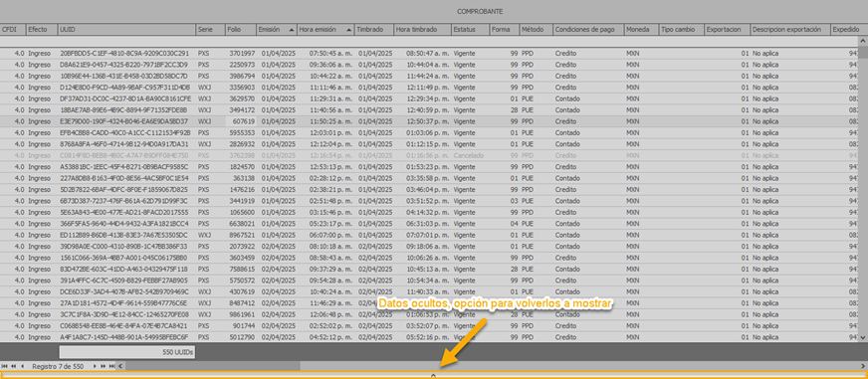
Task: Click the Tipo cambio column header
Action: click(682, 29)
